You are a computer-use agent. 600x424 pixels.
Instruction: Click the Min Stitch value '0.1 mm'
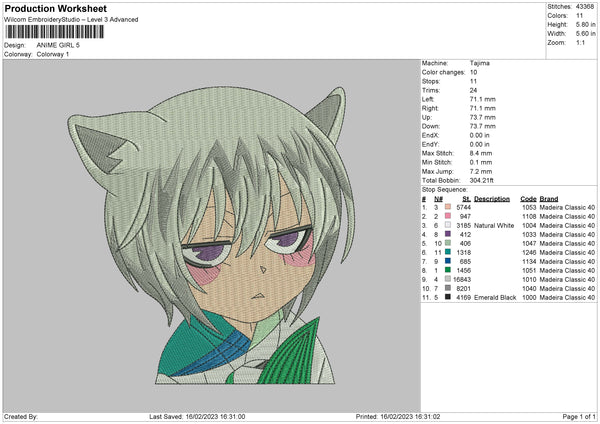(481, 162)
